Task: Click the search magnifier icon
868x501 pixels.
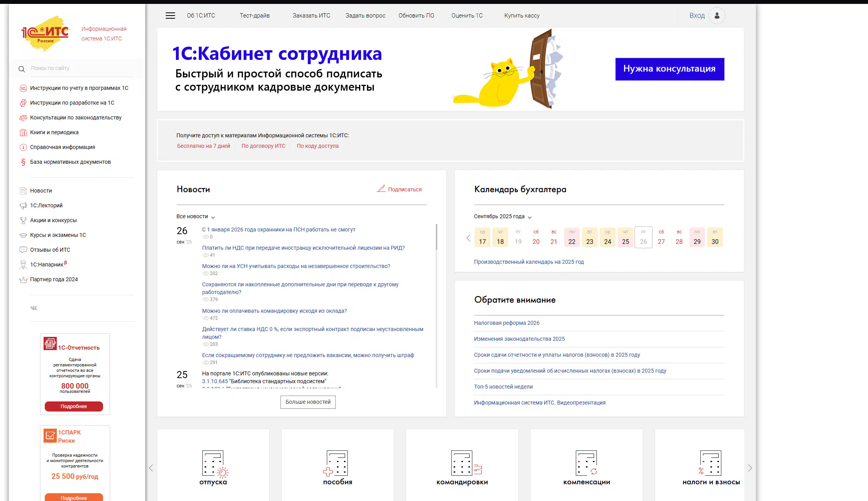Action: coord(22,69)
